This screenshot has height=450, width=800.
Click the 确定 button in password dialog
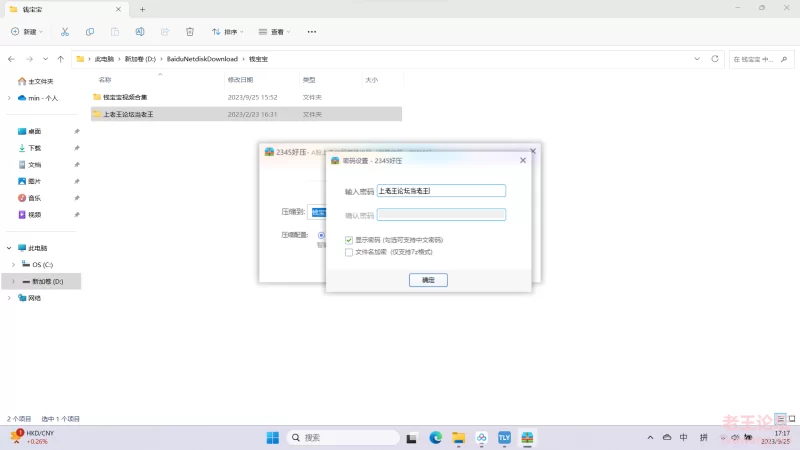tap(428, 281)
